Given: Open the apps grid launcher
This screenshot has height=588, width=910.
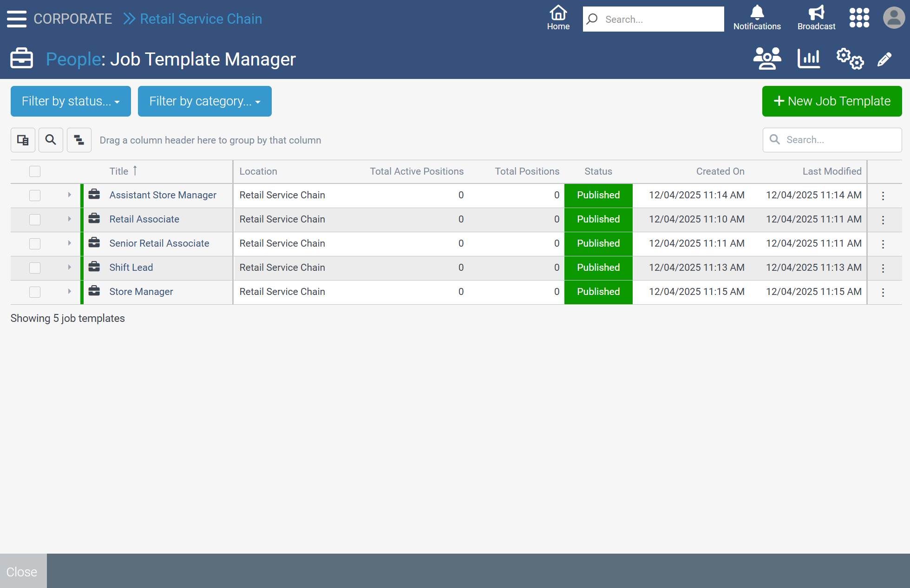Looking at the screenshot, I should click(859, 18).
